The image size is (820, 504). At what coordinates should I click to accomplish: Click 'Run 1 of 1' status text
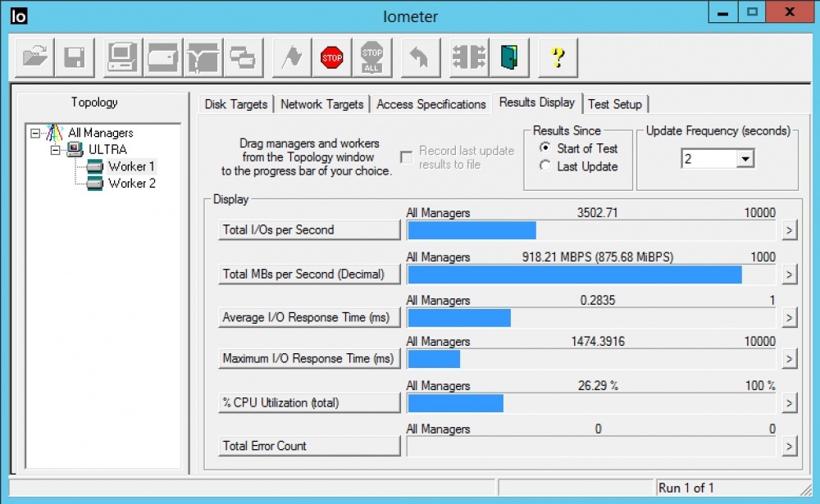coord(686,488)
